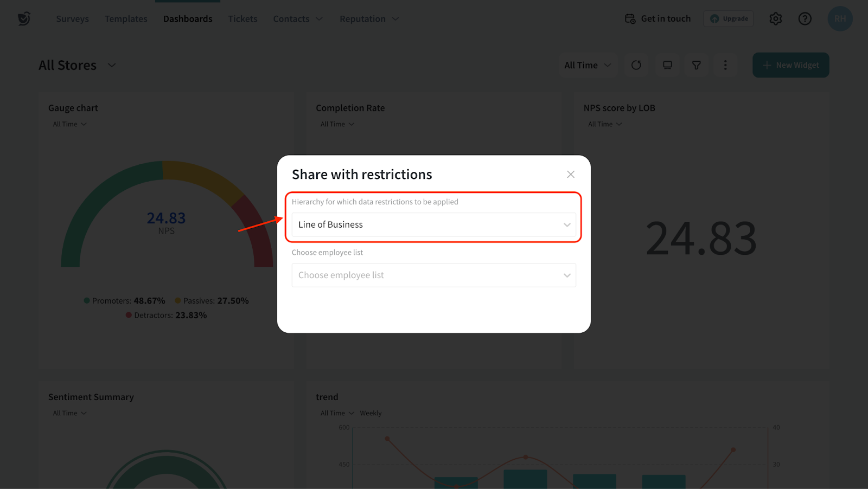Open the Reputation menu
Viewport: 868px width, 489px height.
click(369, 19)
